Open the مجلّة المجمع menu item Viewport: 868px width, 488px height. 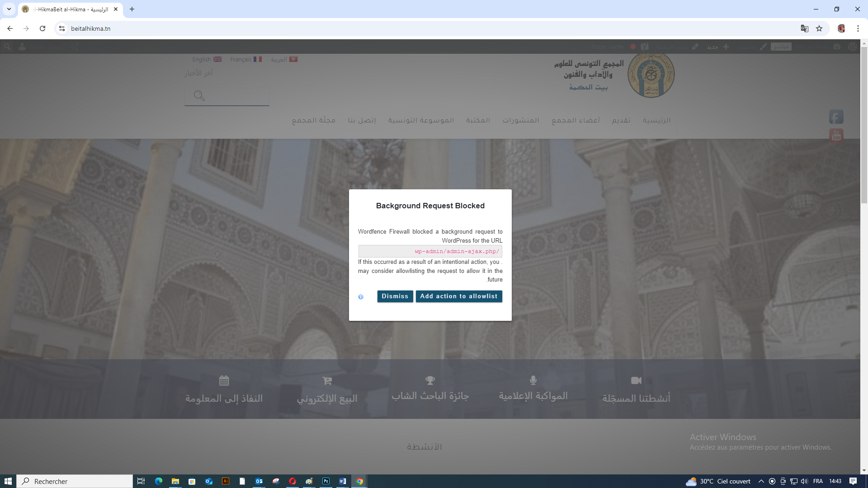tap(313, 120)
